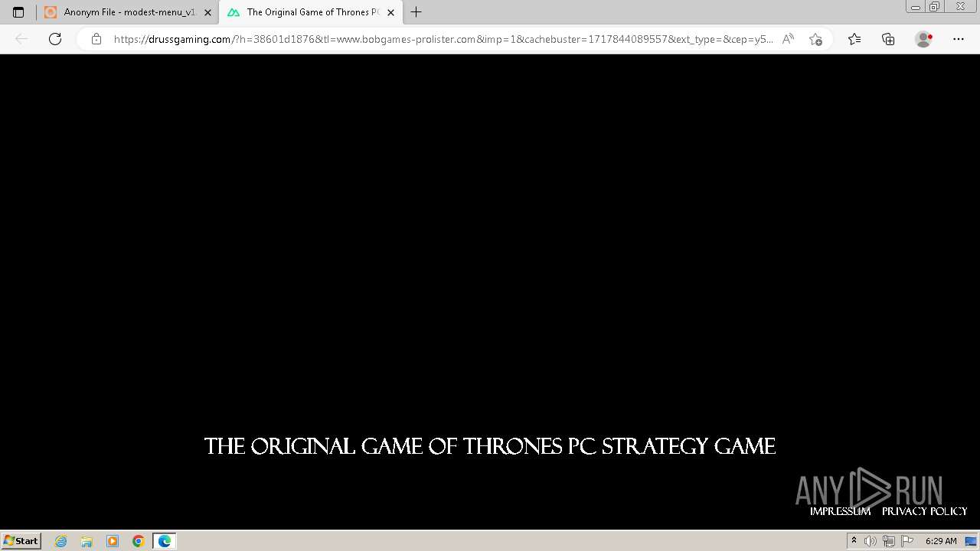Refresh the current page
Image resolution: width=980 pixels, height=551 pixels.
pos(55,39)
